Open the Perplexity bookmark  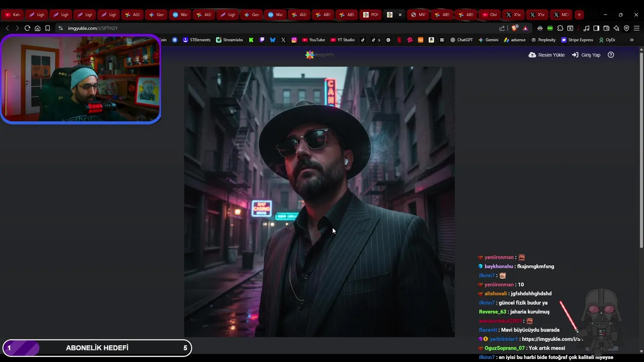(x=543, y=40)
